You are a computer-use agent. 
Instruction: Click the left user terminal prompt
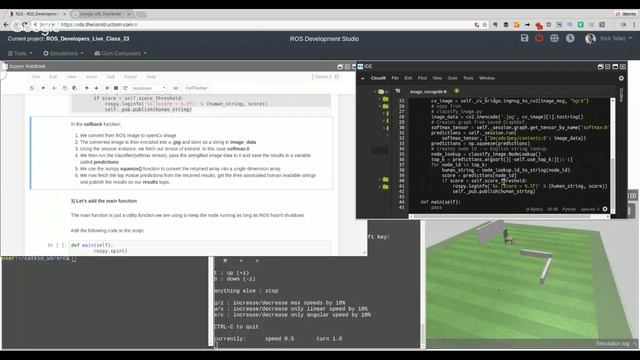(39, 258)
